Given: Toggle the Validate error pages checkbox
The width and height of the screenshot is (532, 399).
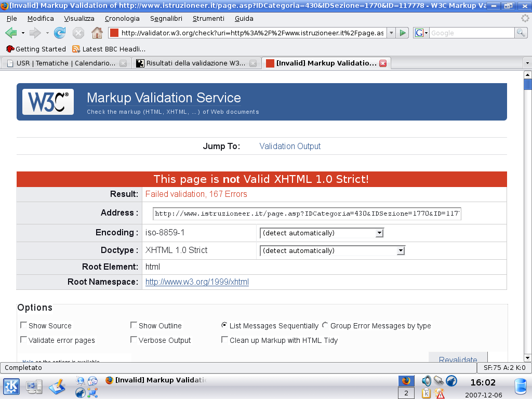Looking at the screenshot, I should tap(23, 340).
